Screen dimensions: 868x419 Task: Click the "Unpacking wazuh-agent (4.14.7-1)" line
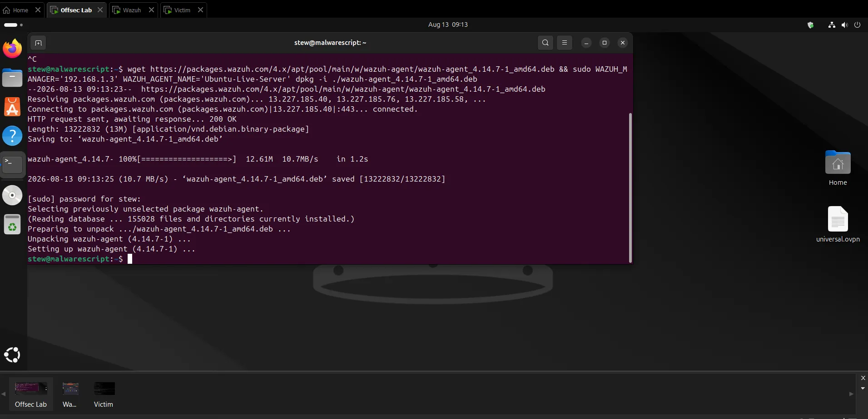(x=109, y=239)
